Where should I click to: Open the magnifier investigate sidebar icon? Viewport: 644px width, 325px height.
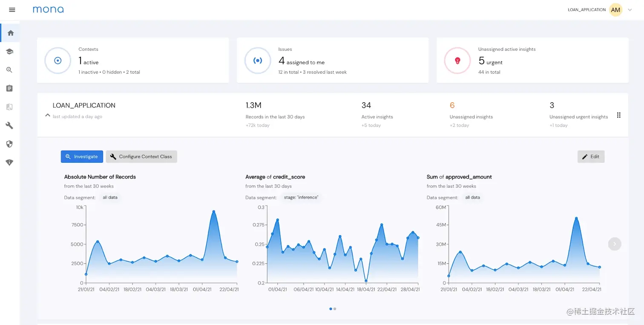tap(9, 70)
